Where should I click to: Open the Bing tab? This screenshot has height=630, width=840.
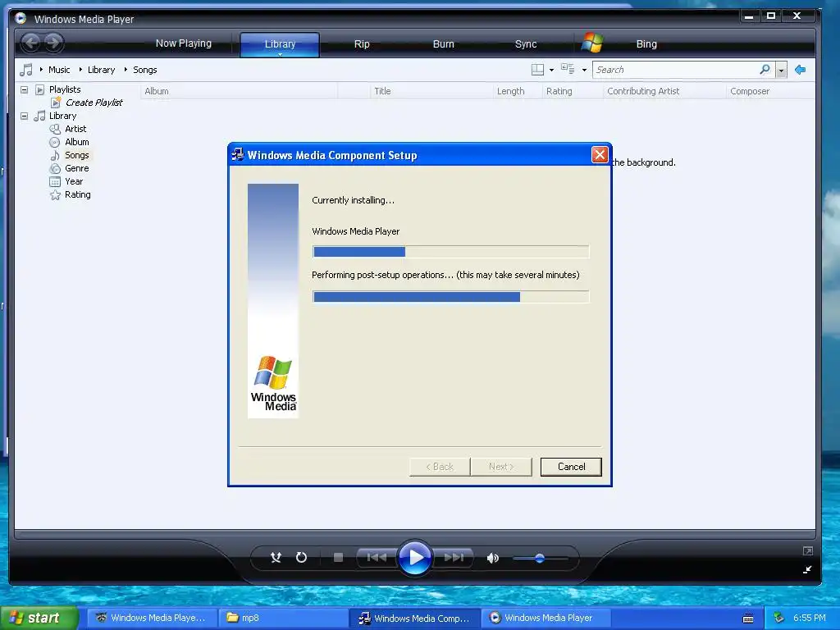pyautogui.click(x=646, y=44)
